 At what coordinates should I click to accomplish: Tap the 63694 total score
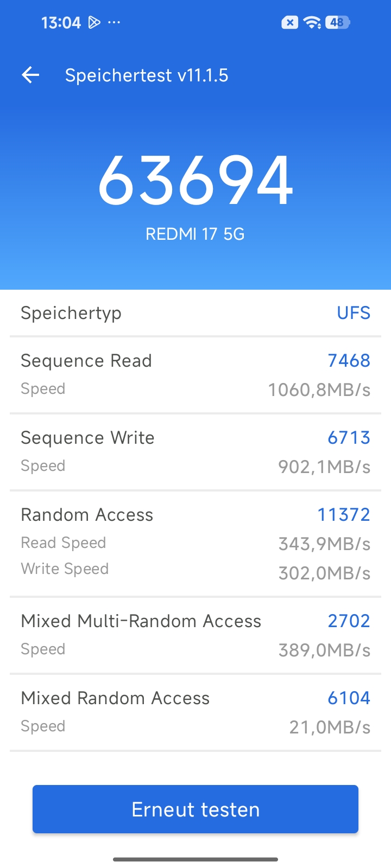195,180
